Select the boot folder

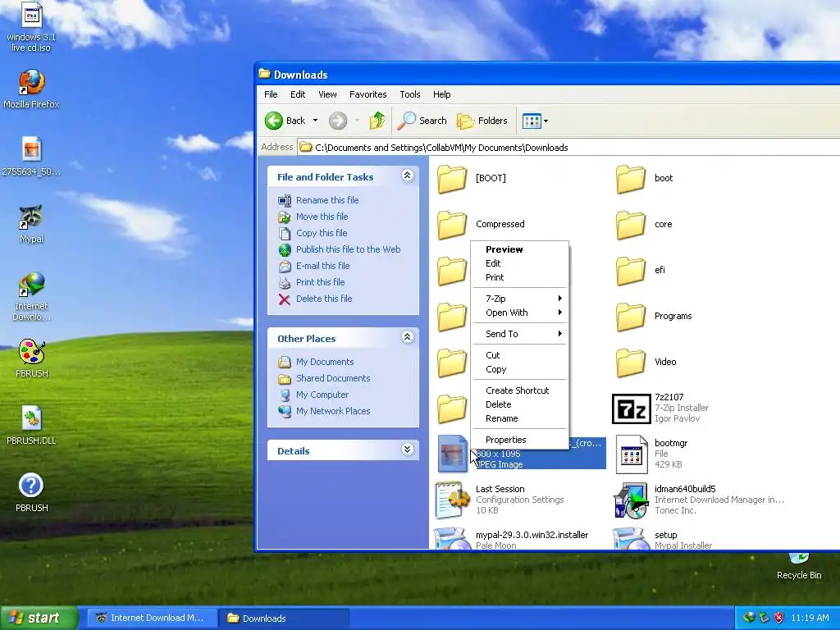tap(645, 178)
